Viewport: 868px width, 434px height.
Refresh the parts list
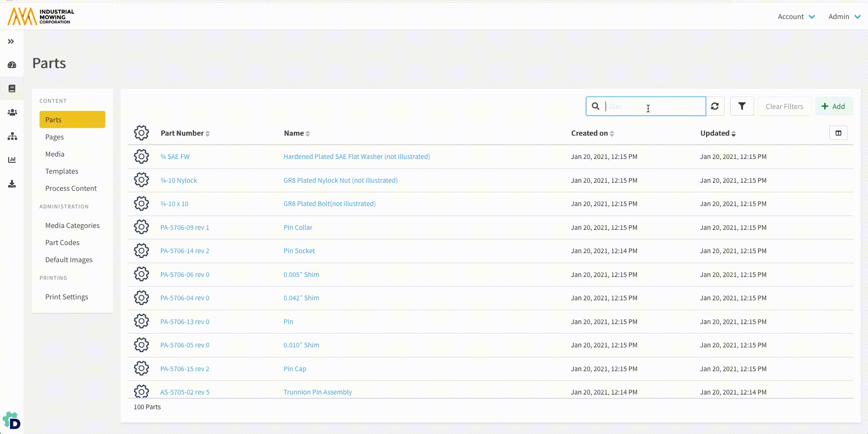(x=715, y=107)
